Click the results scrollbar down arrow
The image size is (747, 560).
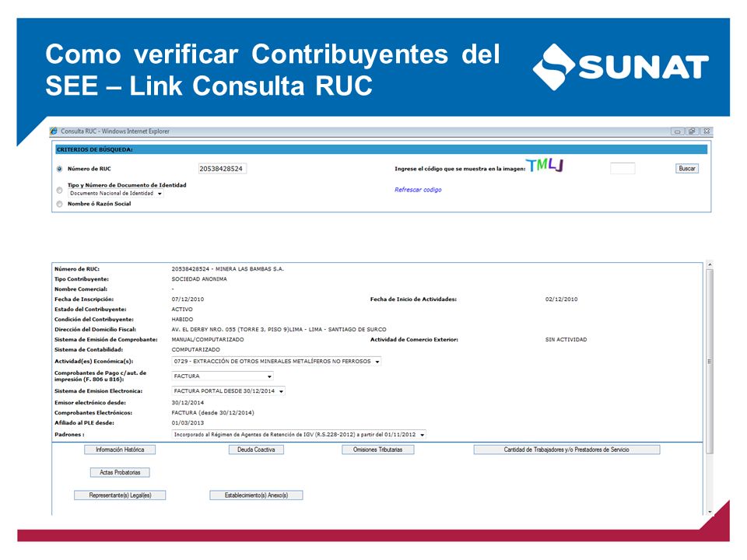710,512
